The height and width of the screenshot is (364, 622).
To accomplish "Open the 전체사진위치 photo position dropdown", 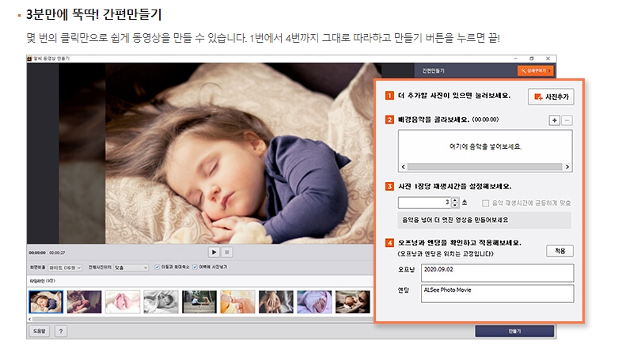I will pyautogui.click(x=131, y=267).
